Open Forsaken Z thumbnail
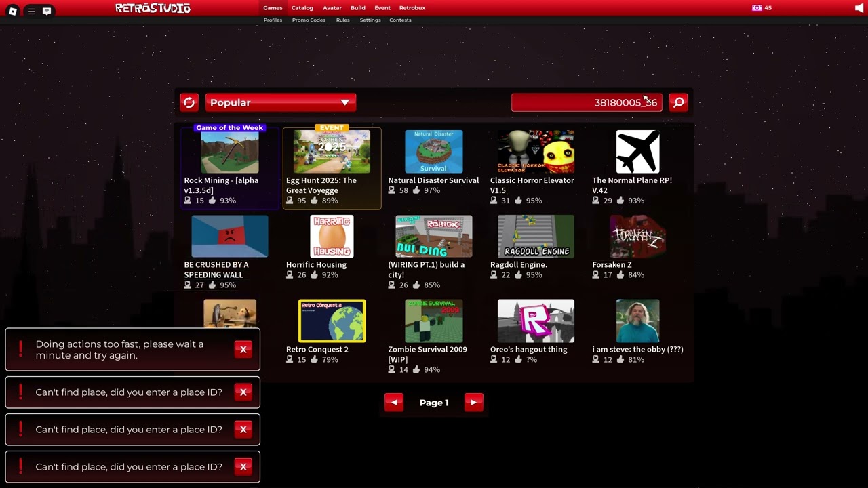Viewport: 868px width, 488px height. (637, 237)
